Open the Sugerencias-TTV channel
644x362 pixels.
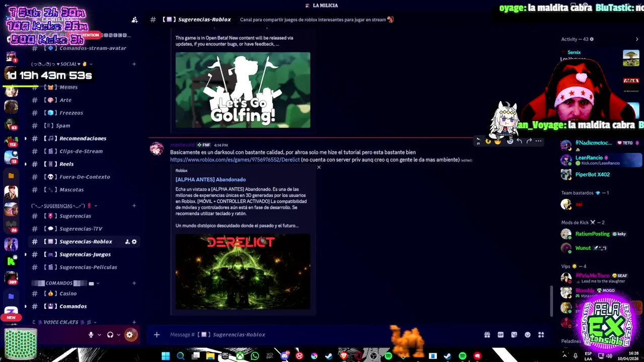pos(83,229)
